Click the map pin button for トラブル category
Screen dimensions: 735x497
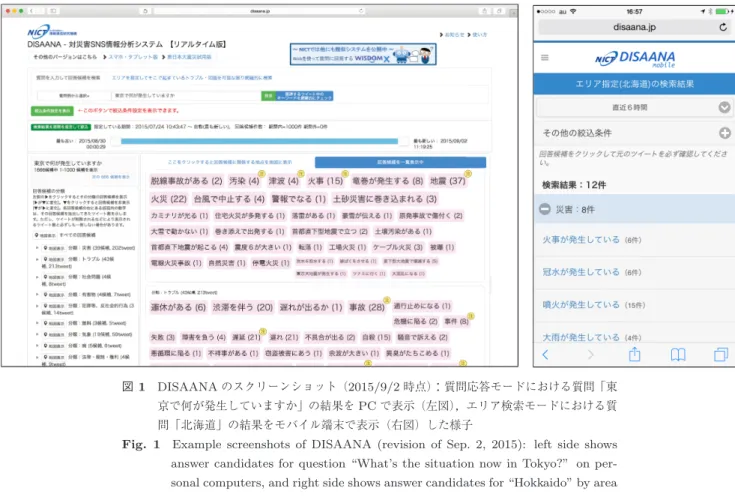[x=53, y=259]
